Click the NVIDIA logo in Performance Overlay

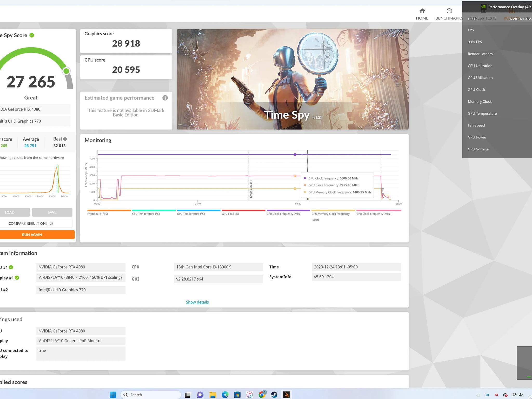point(483,7)
